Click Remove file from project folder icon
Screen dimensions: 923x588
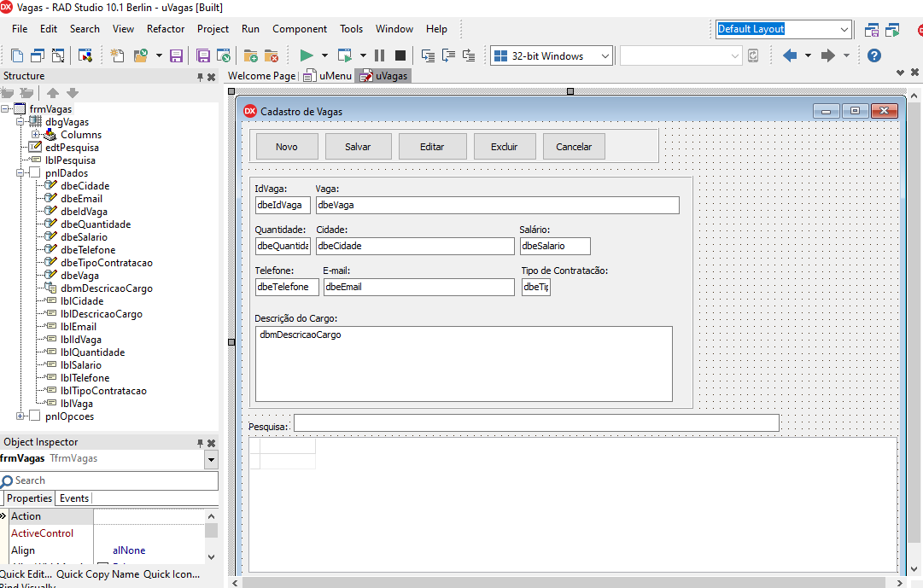click(x=271, y=55)
